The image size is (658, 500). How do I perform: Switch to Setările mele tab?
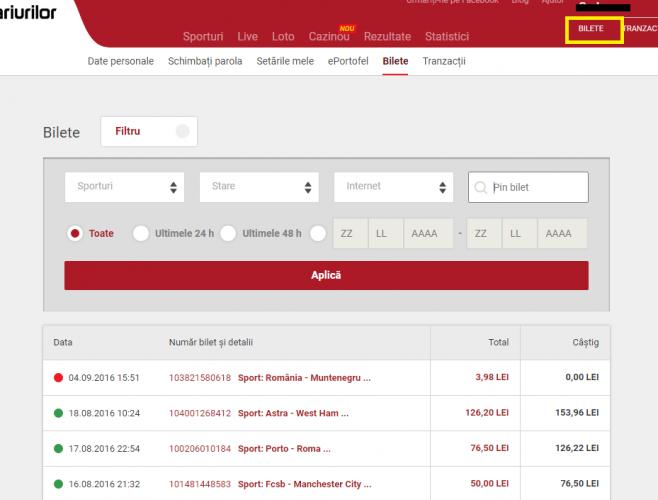coord(285,61)
